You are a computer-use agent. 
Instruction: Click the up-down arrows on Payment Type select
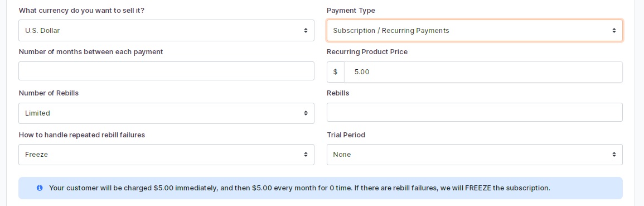[613, 31]
